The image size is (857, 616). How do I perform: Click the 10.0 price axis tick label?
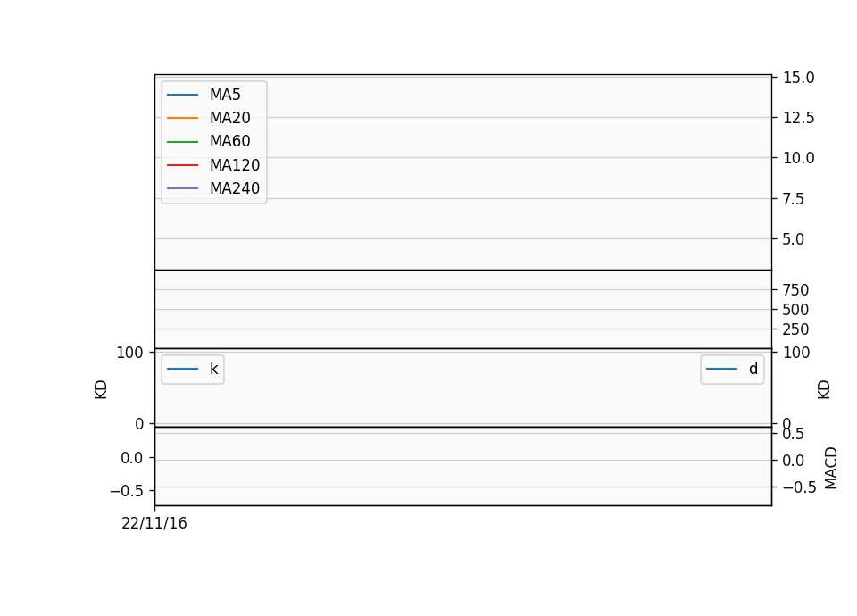(x=798, y=158)
